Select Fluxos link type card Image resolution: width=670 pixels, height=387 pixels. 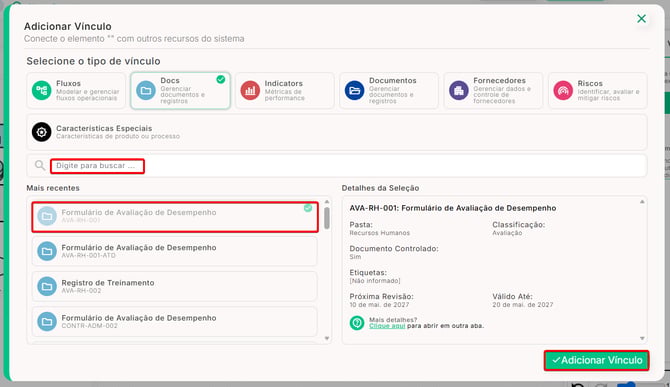point(76,91)
